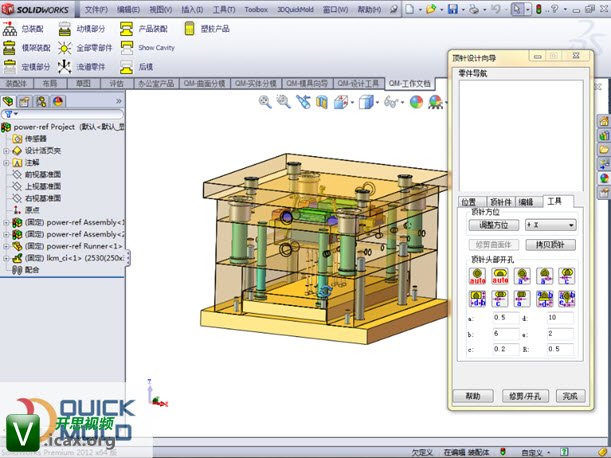Click the 塑胶产品 plastic product icon
This screenshot has height=458, width=611.
pos(188,29)
